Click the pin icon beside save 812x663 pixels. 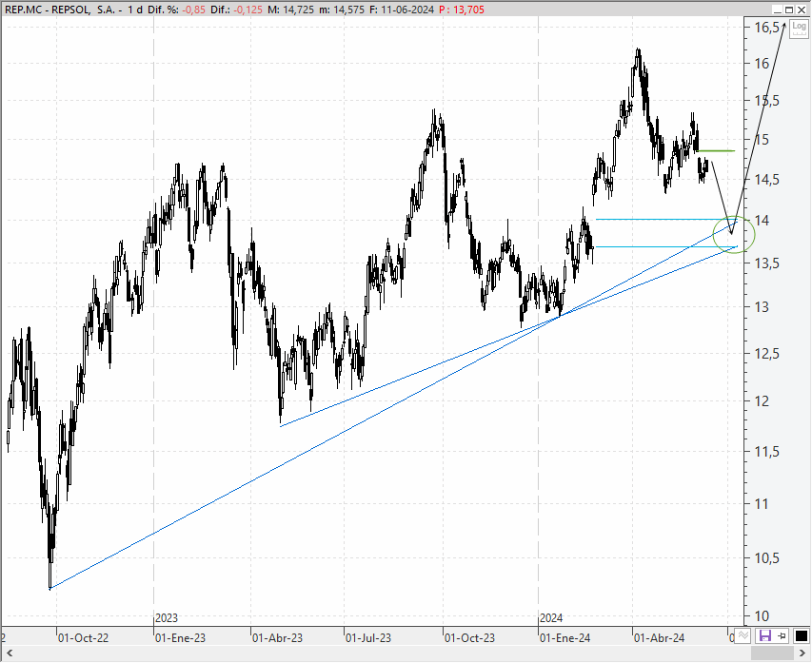click(782, 635)
